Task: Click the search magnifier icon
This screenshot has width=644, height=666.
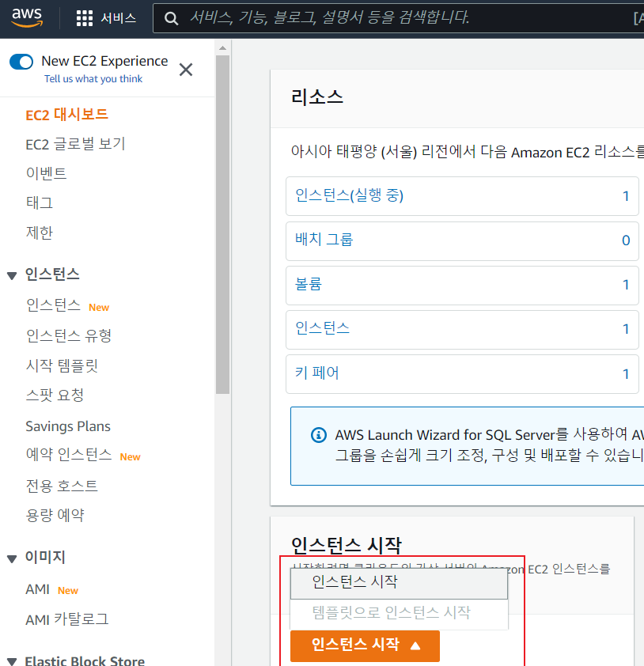Action: click(171, 18)
